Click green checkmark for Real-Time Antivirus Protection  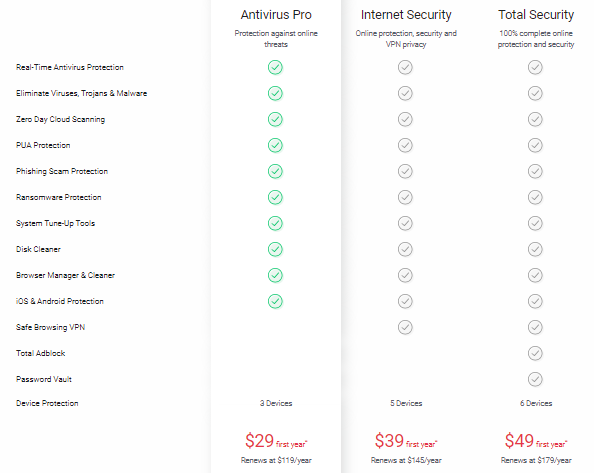click(x=275, y=67)
